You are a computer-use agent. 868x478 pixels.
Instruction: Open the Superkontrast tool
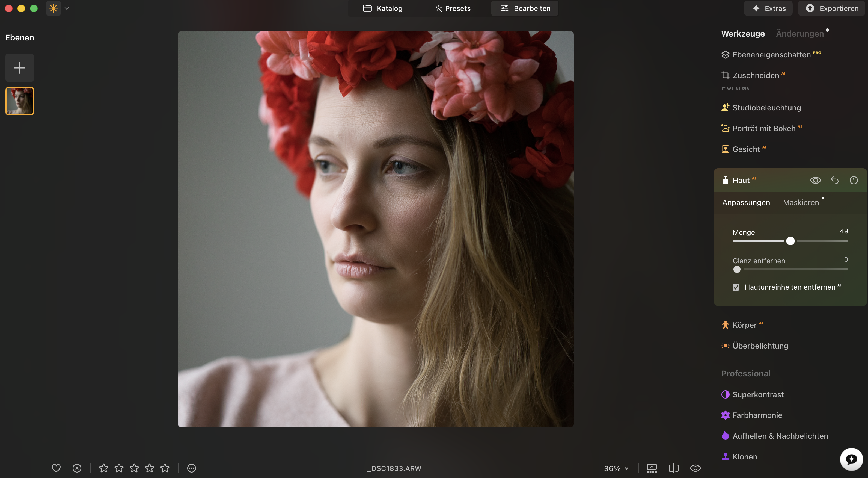coord(758,394)
